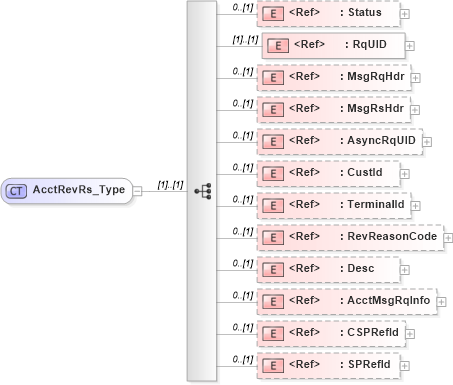Image resolution: width=453 pixels, height=385 pixels.
Task: Collapse the AcctRevRs_Type node
Action: 137,191
